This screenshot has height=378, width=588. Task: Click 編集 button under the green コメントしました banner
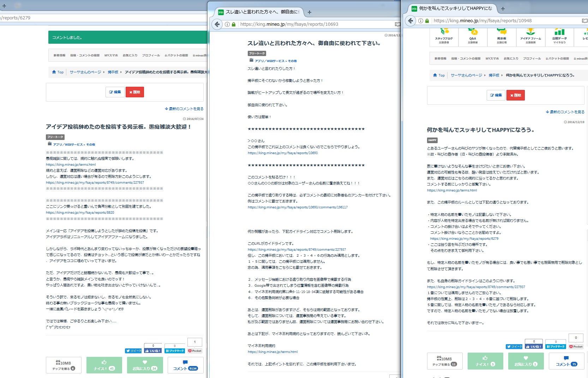(115, 92)
